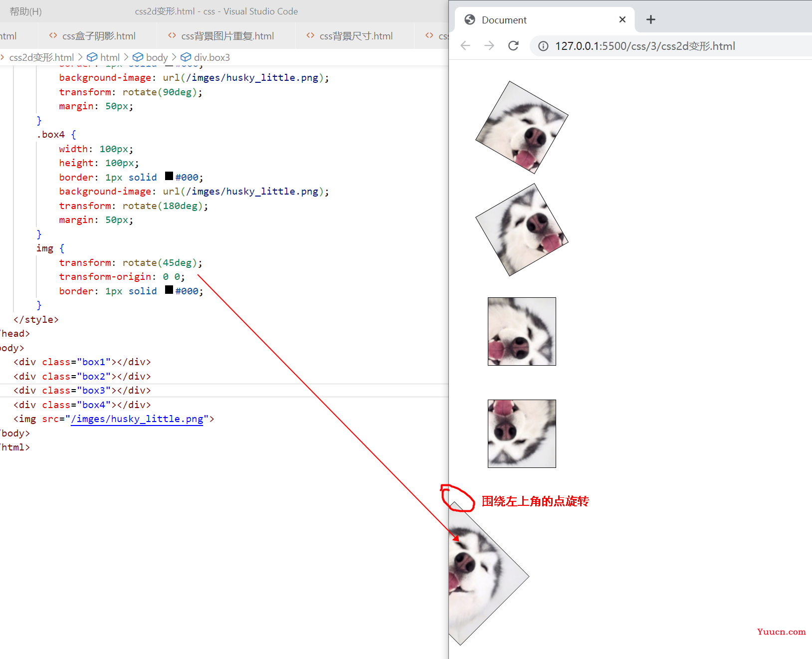Select the html breadcrumb item
This screenshot has width=812, height=659.
110,57
